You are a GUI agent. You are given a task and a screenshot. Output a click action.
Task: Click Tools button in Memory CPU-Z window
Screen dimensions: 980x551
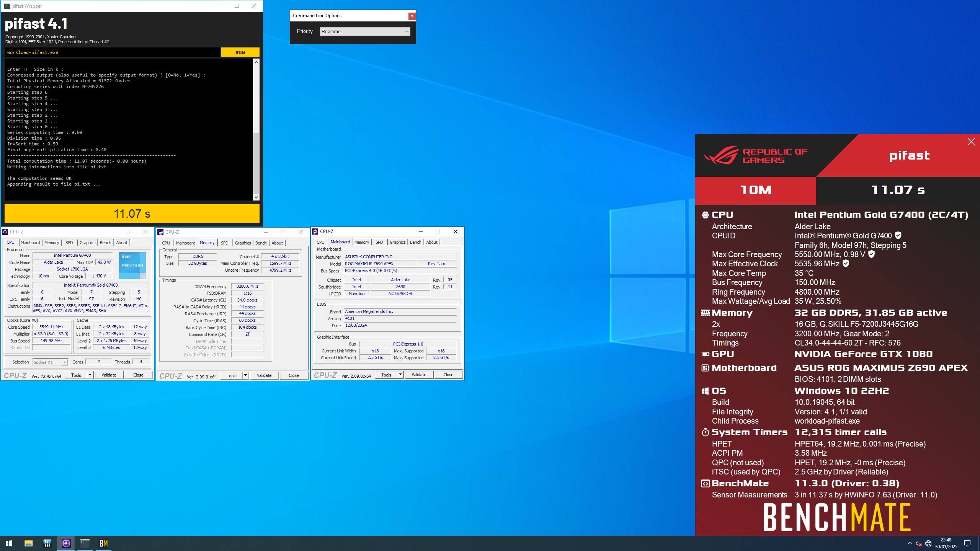point(232,375)
